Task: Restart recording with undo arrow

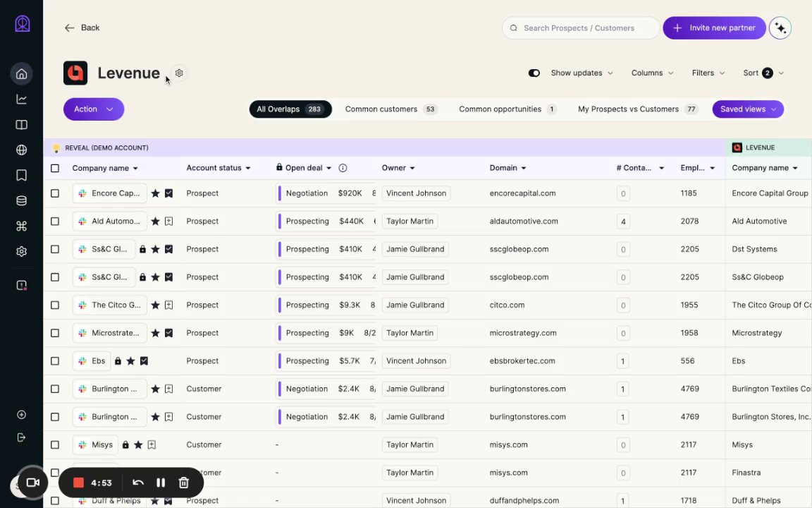Action: 137,483
